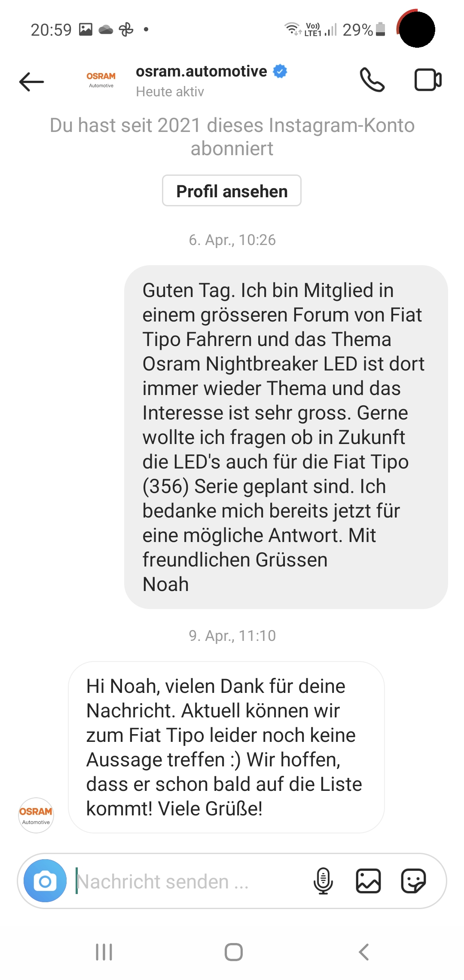Start a voice call with osram.automotive
Image resolution: width=464 pixels, height=980 pixels.
coord(372,80)
